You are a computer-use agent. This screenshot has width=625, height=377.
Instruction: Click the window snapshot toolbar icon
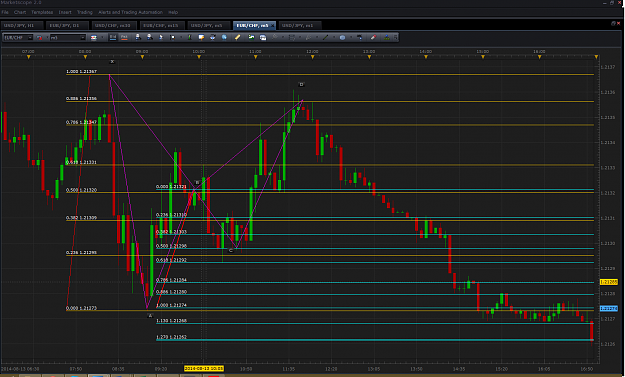263,37
